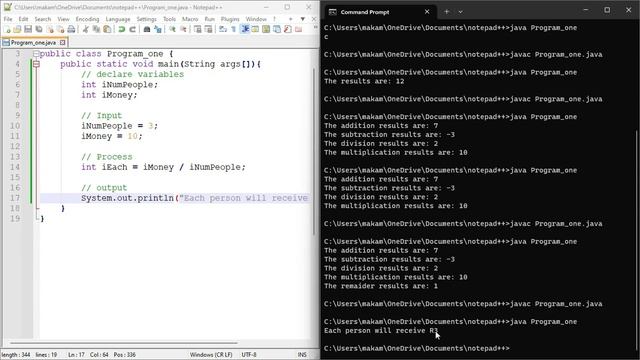Open the down-triangle document list dropdown

302,19
